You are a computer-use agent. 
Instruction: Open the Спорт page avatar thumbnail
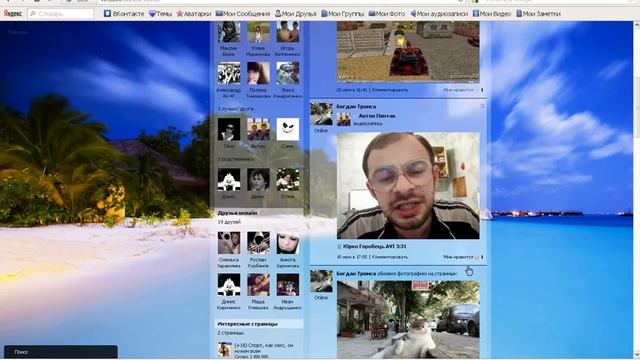224,350
